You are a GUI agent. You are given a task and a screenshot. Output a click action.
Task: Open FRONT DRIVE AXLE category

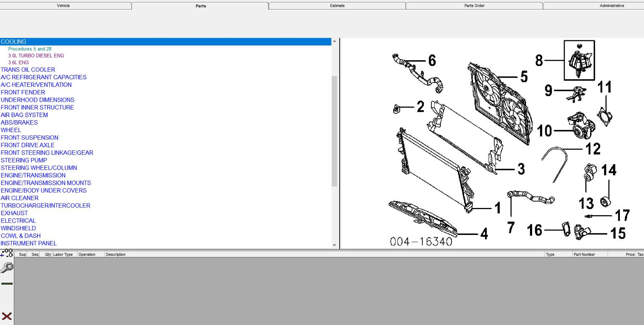(27, 145)
